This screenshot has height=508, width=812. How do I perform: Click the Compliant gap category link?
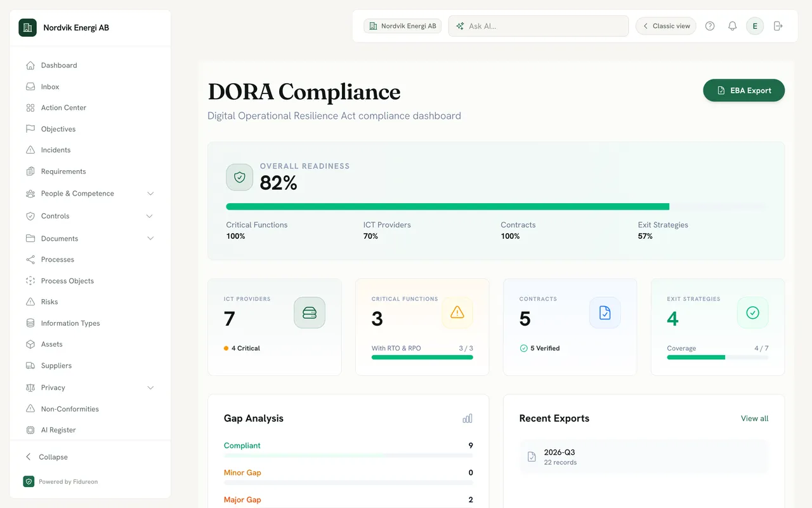[242, 446]
